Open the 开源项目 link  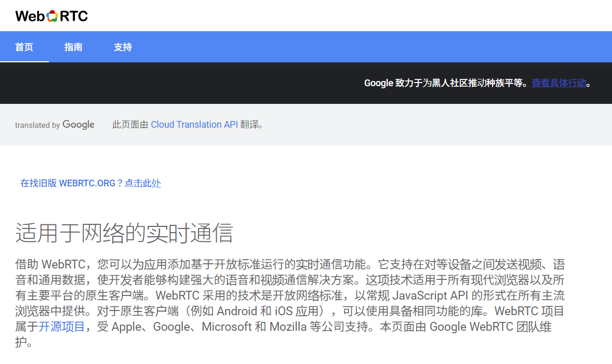(62, 327)
